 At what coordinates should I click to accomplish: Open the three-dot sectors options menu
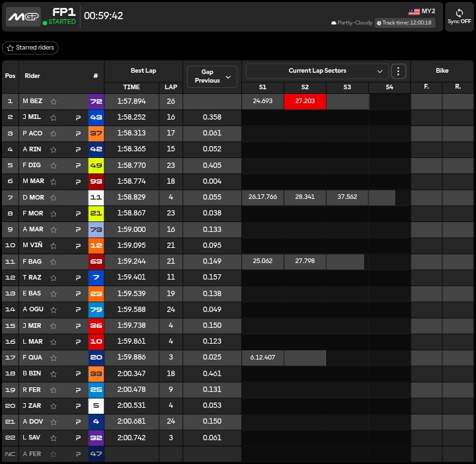coord(398,71)
